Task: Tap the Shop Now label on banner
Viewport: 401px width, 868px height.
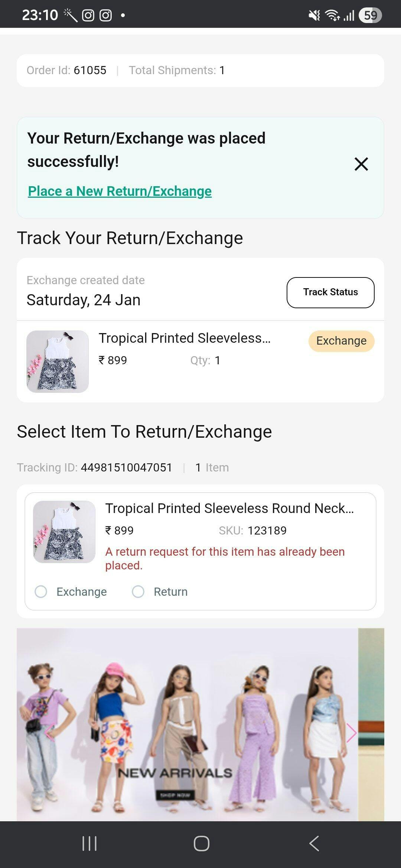Action: 175,795
